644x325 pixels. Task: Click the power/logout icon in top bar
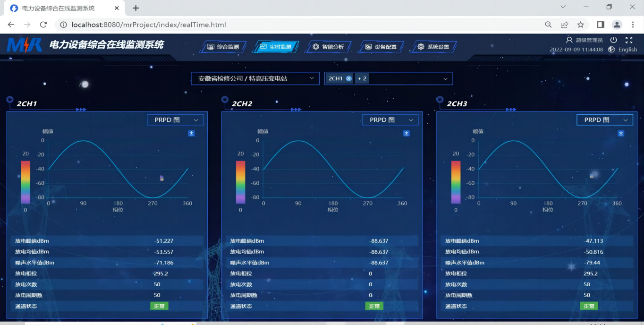coord(613,40)
